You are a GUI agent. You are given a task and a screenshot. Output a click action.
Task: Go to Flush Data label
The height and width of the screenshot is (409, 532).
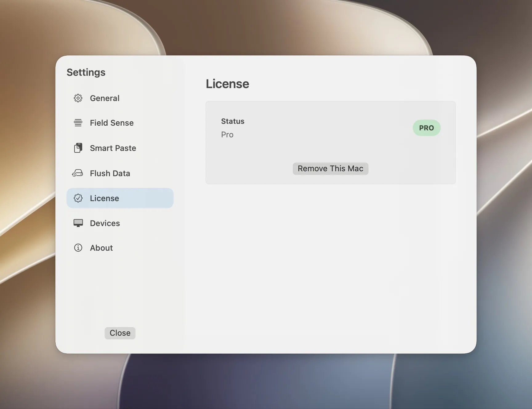coord(110,173)
